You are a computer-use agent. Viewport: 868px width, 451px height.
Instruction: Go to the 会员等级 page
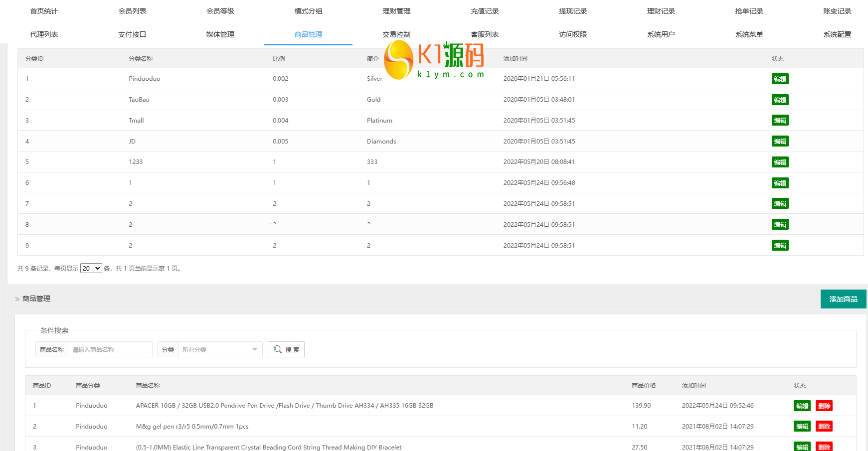click(x=220, y=11)
